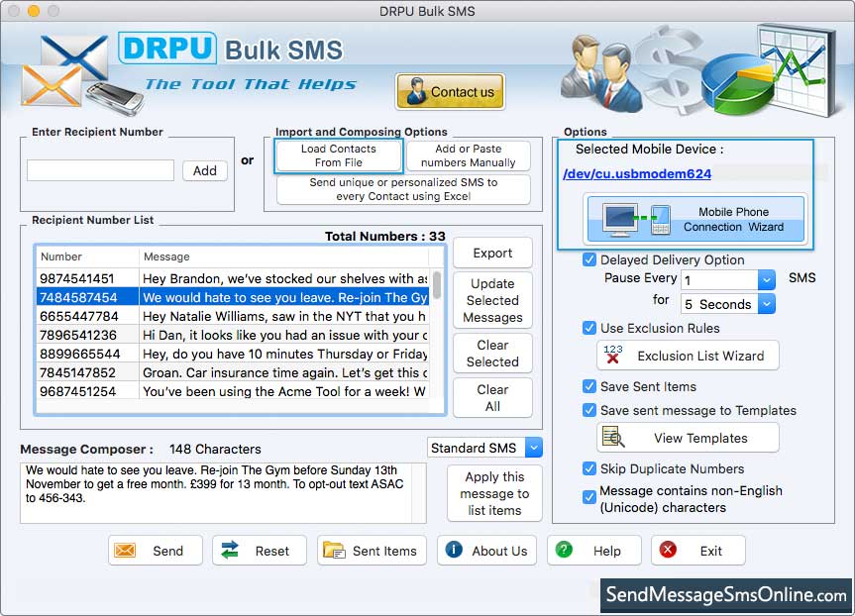Click the Contact us button
The height and width of the screenshot is (616, 855).
(x=450, y=91)
